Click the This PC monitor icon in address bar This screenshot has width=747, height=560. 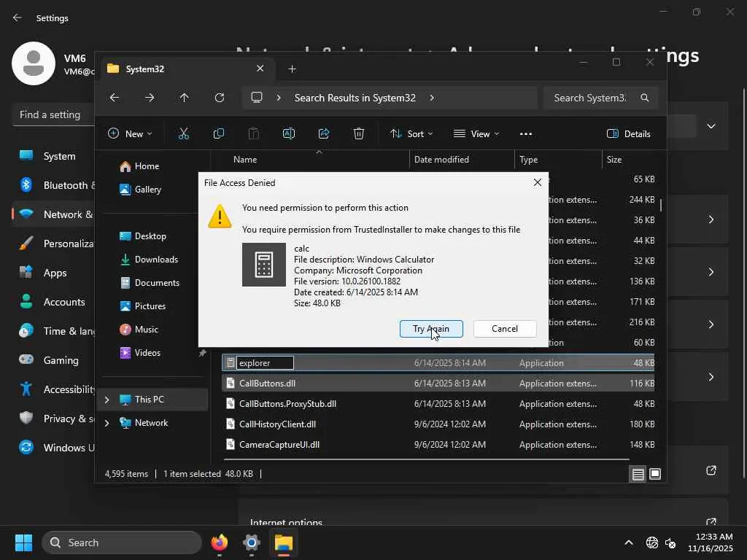point(257,98)
